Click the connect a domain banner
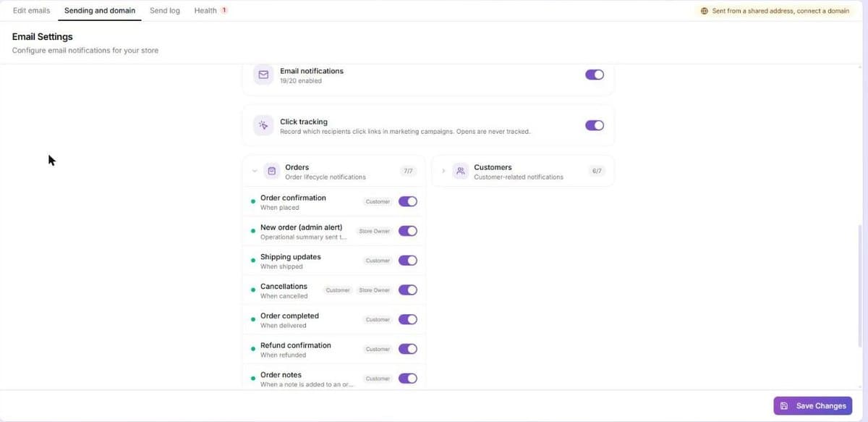This screenshot has width=868, height=422. click(775, 11)
